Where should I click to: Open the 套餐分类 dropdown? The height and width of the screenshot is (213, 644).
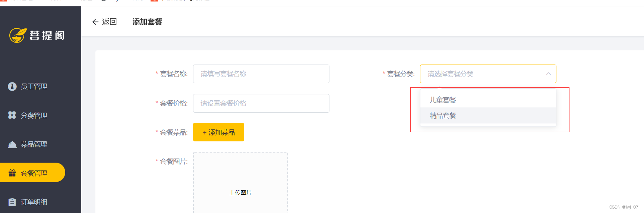click(488, 74)
